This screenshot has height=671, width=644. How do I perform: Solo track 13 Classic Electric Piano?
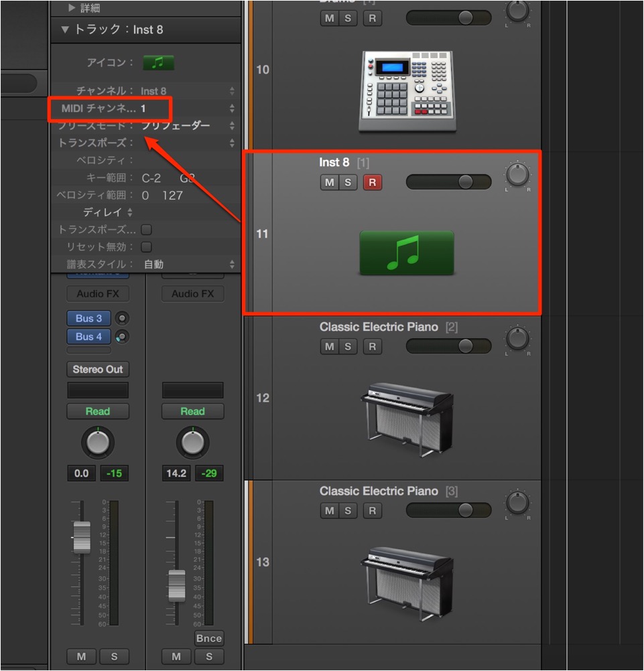tap(348, 510)
